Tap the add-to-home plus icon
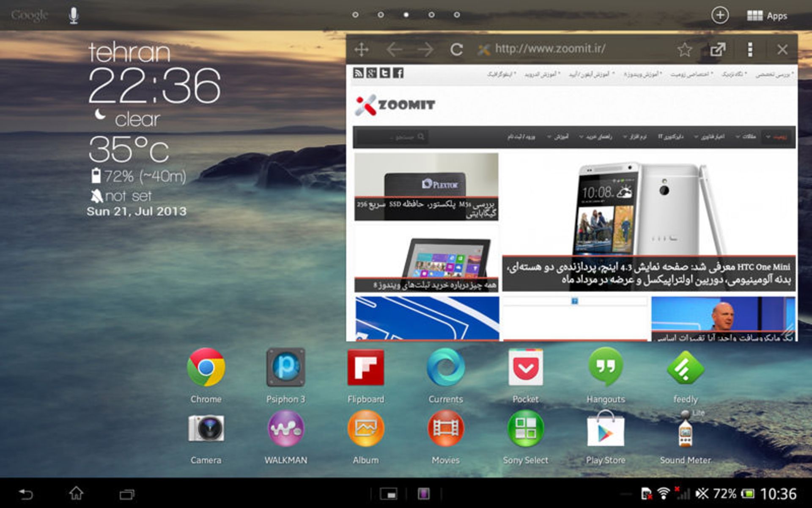Image resolution: width=812 pixels, height=508 pixels. click(x=720, y=15)
